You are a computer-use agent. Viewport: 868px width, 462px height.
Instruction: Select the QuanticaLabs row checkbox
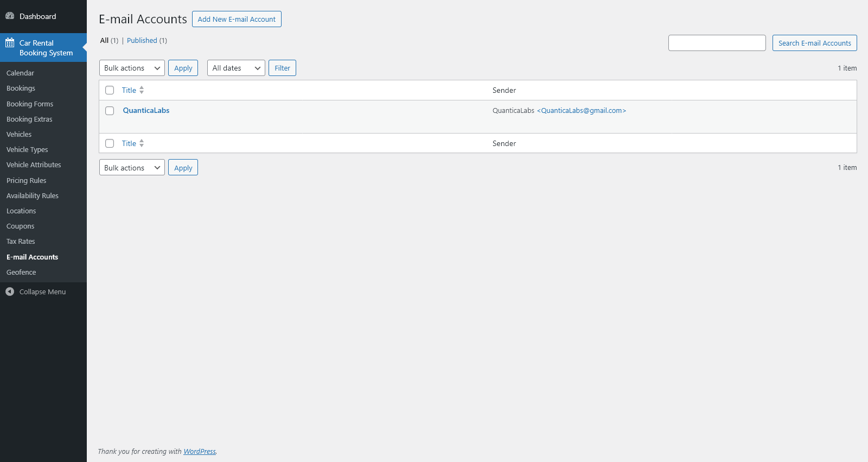coord(110,111)
